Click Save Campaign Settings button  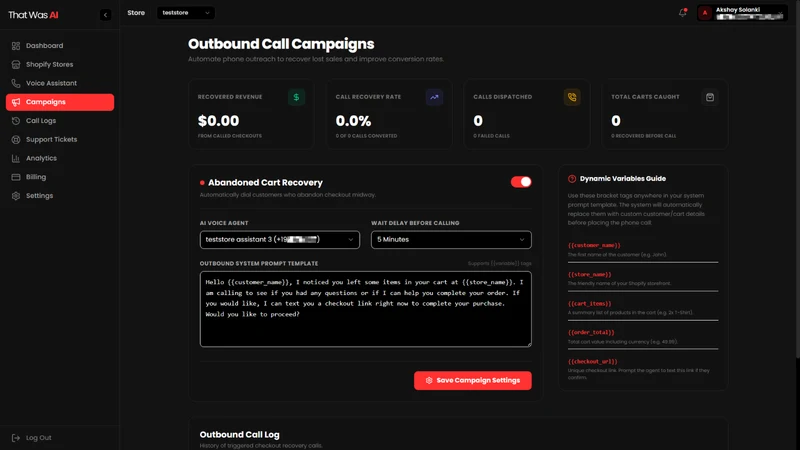(472, 381)
